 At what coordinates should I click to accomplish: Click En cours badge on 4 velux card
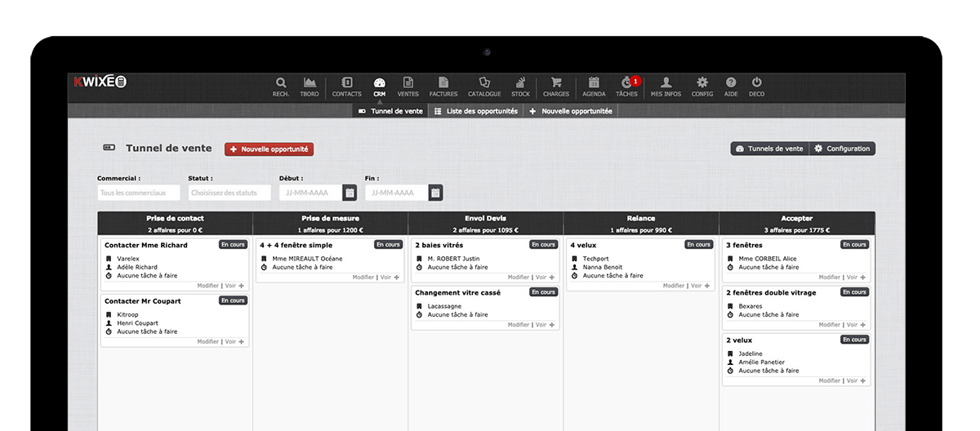tap(699, 245)
